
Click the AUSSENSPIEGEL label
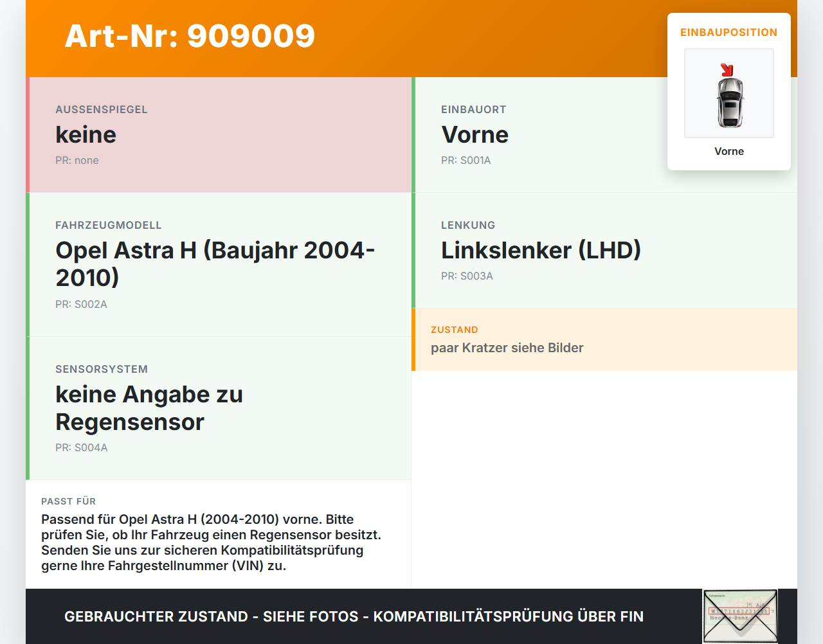pos(102,109)
